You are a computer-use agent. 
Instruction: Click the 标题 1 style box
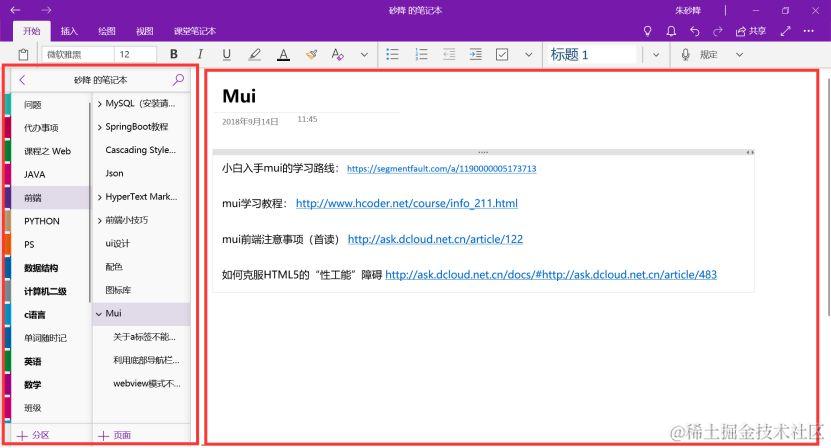pos(590,55)
